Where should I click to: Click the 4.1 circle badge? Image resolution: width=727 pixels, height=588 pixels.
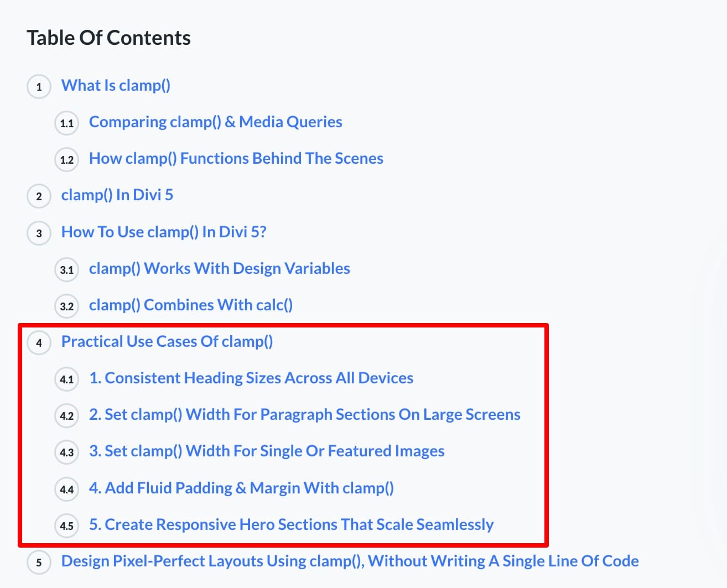click(66, 379)
